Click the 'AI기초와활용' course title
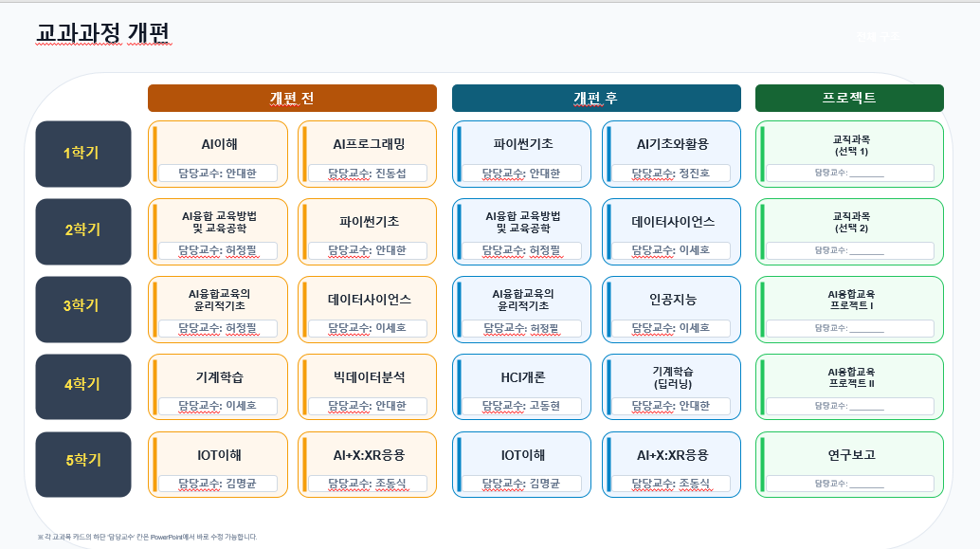The width and height of the screenshot is (980, 549). [673, 144]
